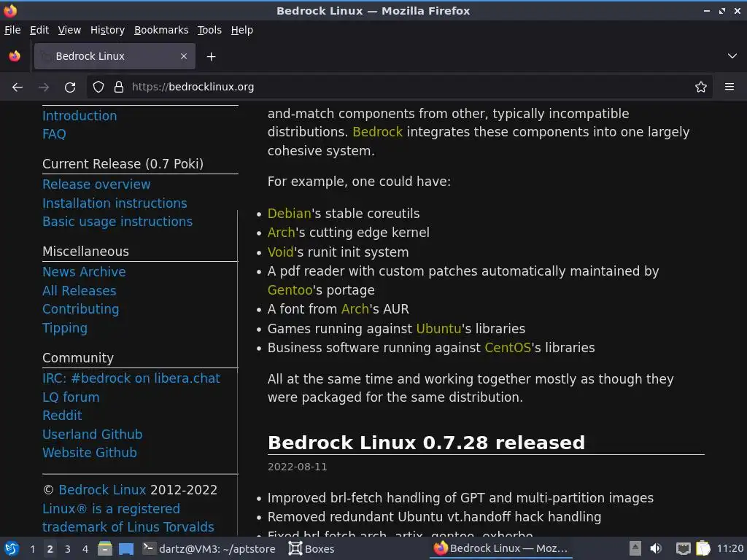Click the CentOS link
Image resolution: width=747 pixels, height=560 pixels.
(508, 348)
